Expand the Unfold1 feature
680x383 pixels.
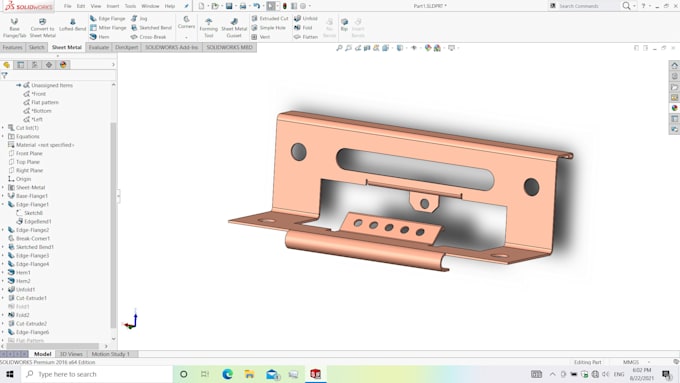pos(3,289)
